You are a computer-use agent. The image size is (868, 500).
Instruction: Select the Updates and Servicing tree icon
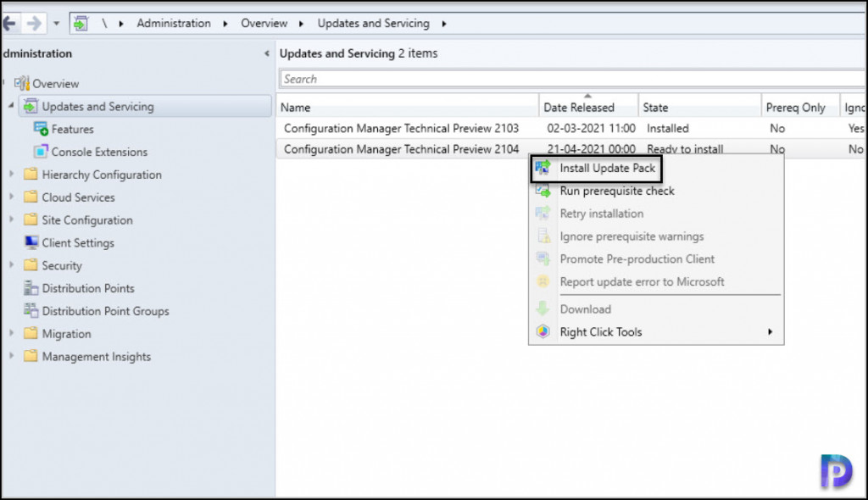pyautogui.click(x=31, y=106)
